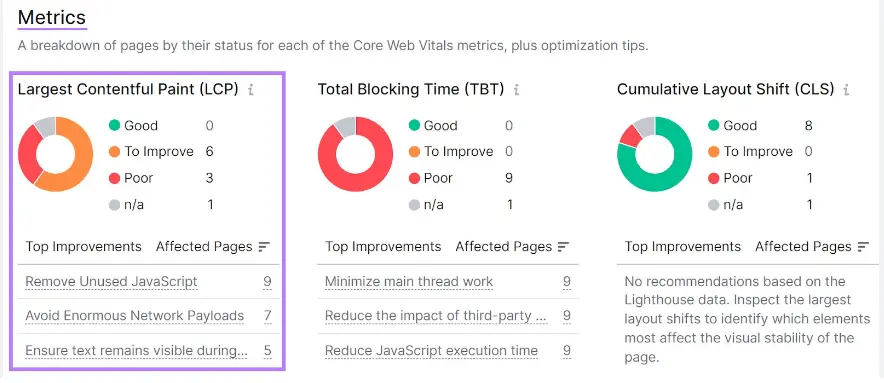
Task: Select the Metrics tab heading
Action: 52,17
